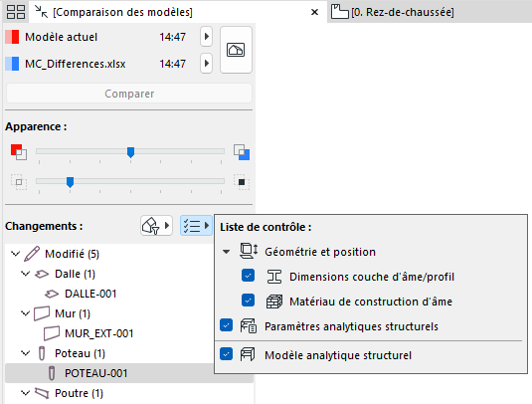532x404 pixels.
Task: Open the tab overview grid icon
Action: point(16,12)
